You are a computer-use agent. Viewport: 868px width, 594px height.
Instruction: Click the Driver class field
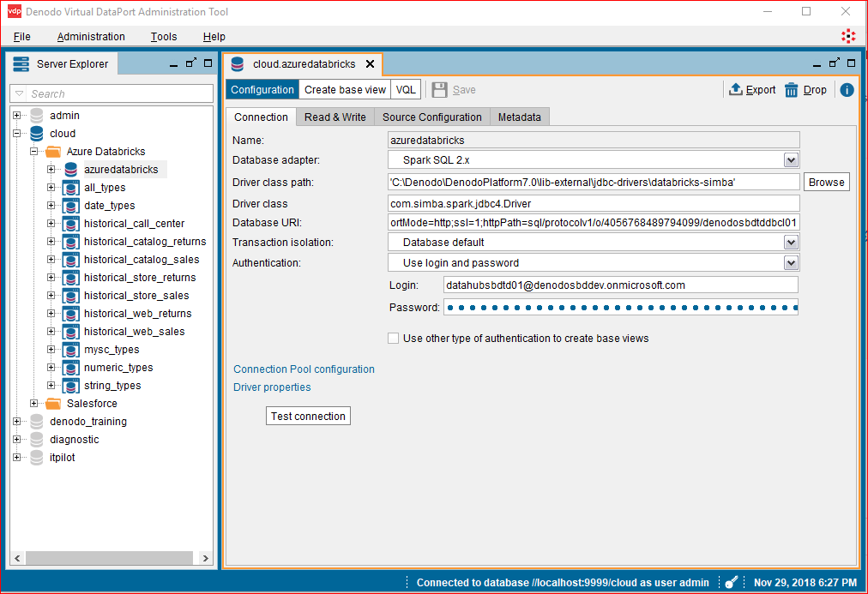[x=594, y=203]
